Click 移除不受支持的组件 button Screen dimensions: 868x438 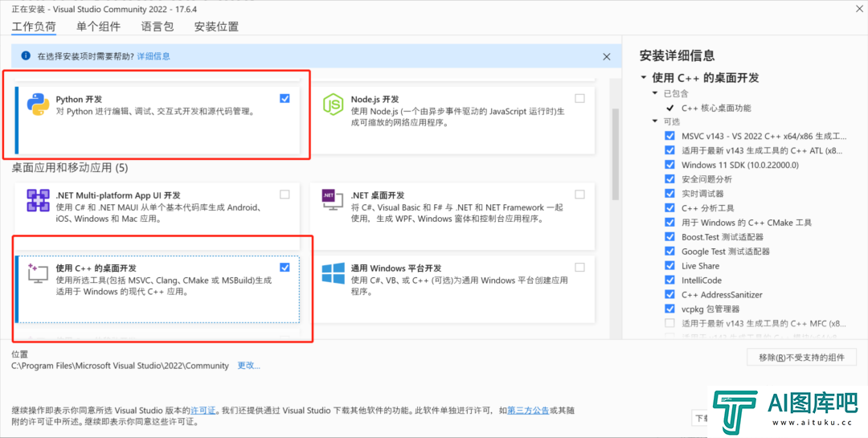click(801, 357)
